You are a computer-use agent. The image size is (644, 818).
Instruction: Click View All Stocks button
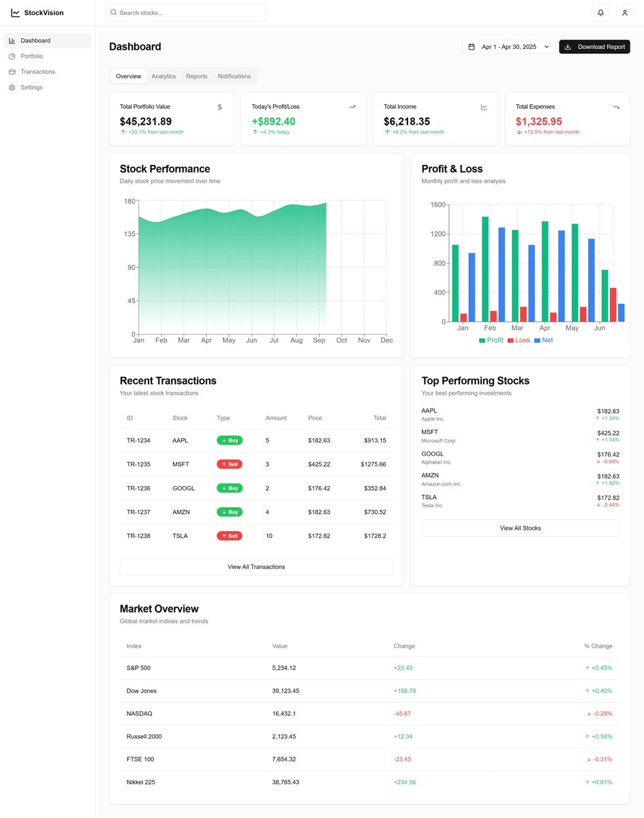pyautogui.click(x=520, y=528)
